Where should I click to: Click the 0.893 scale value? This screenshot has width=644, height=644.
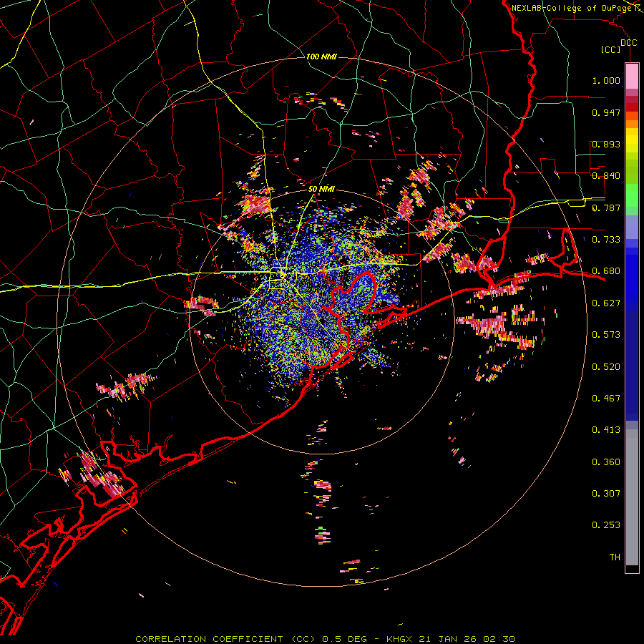(606, 144)
